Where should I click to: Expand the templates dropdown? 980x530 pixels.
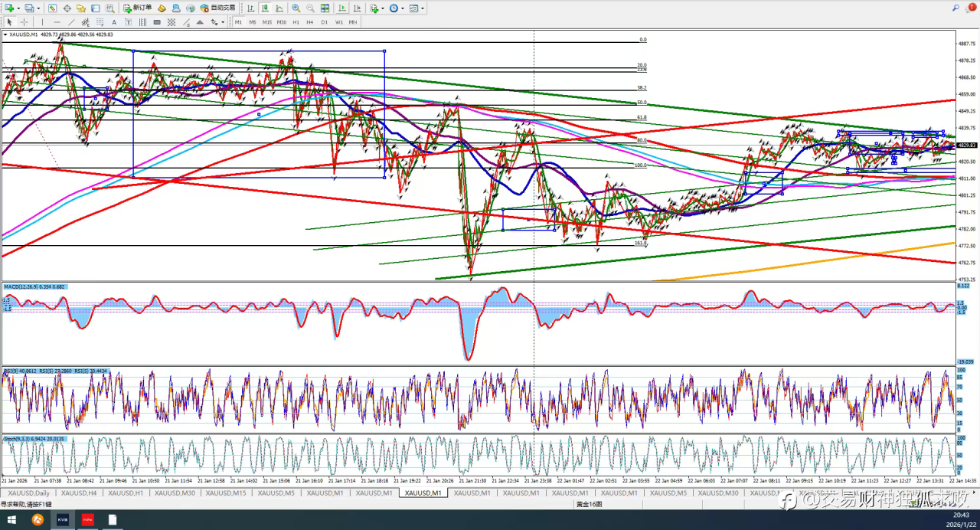tap(423, 8)
